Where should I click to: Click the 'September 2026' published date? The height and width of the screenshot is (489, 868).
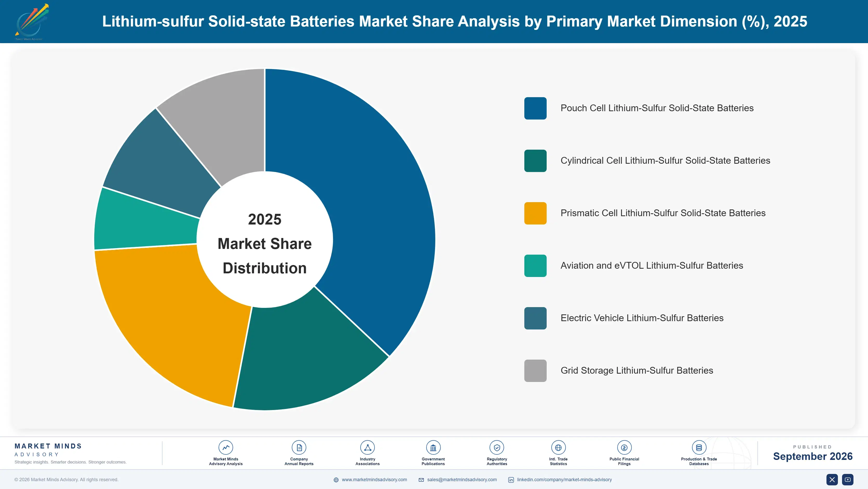tap(812, 456)
